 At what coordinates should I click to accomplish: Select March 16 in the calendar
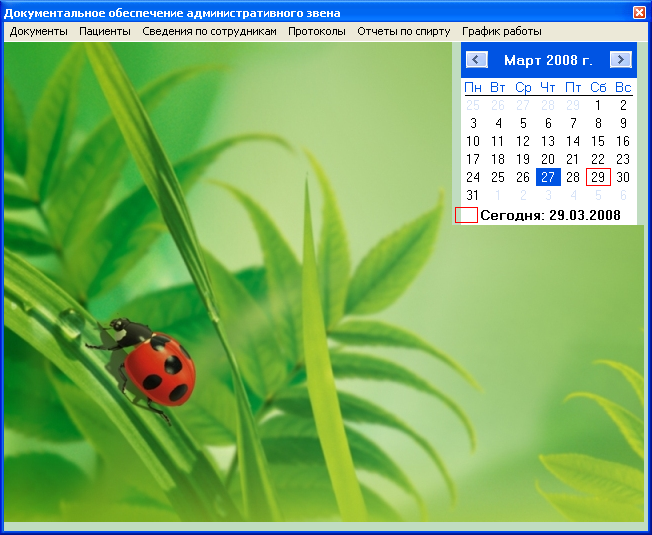623,141
